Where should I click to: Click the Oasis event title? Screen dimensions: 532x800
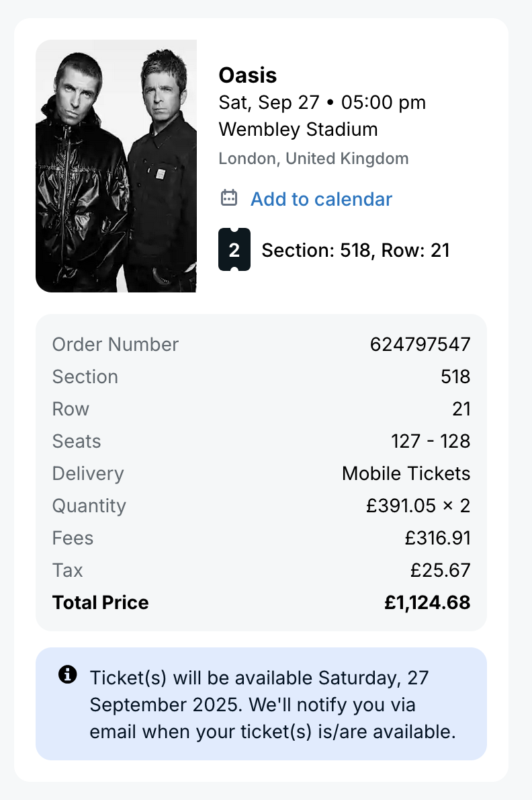point(248,75)
